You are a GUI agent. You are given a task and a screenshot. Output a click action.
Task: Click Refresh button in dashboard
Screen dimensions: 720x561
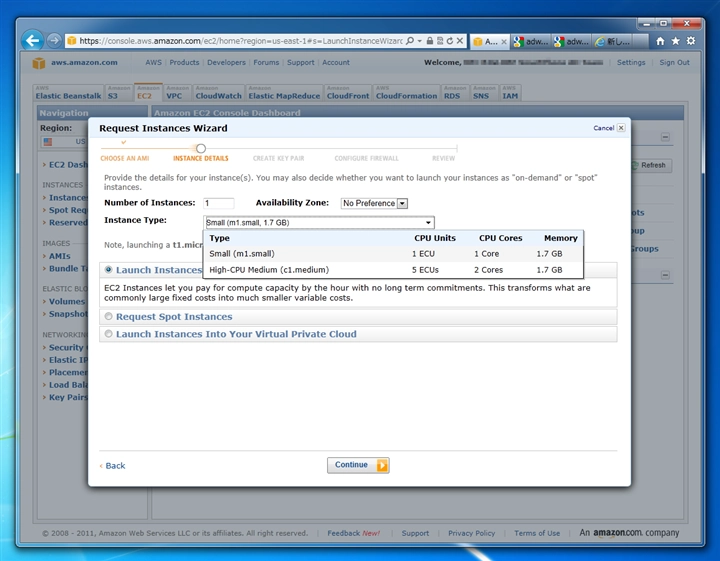click(x=651, y=165)
